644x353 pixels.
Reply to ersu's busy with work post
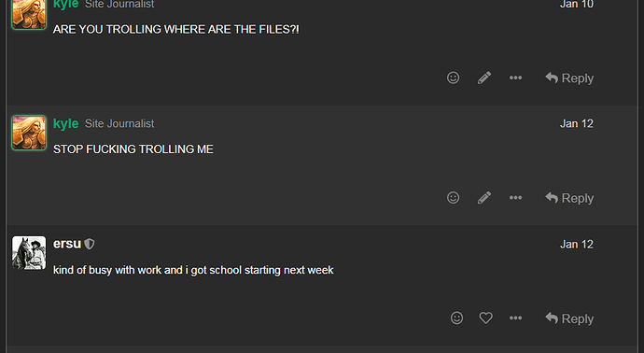coord(569,318)
